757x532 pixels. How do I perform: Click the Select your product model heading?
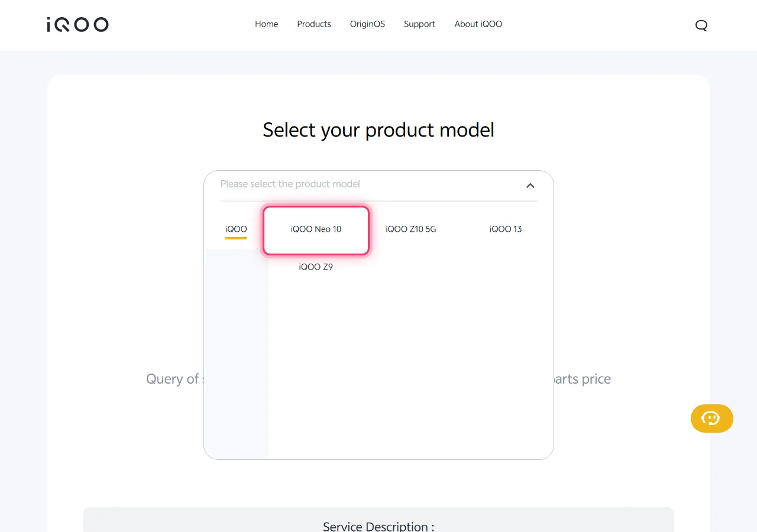pyautogui.click(x=378, y=130)
